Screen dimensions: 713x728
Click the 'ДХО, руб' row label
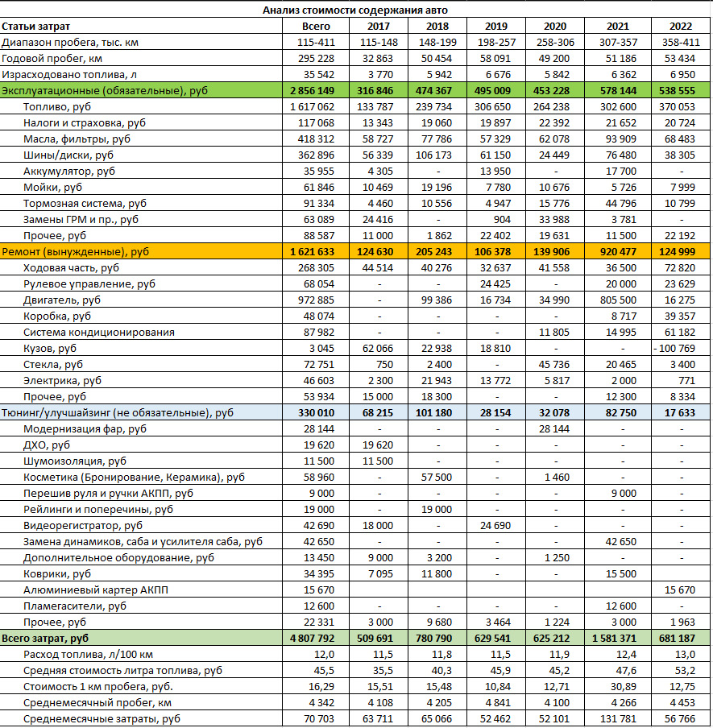coord(47,445)
